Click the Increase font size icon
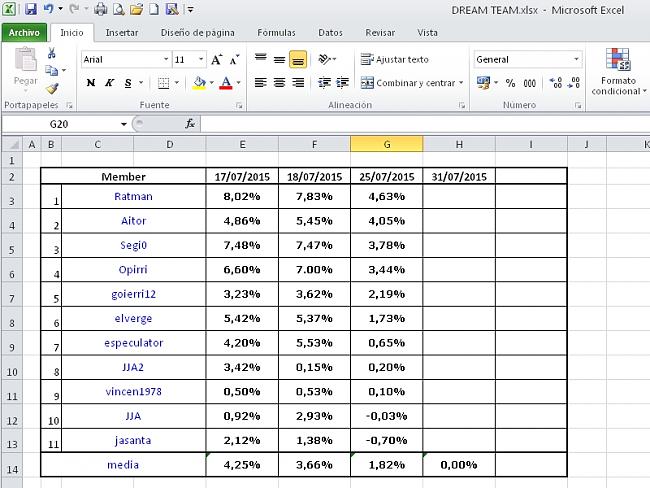This screenshot has width=650, height=488. point(216,60)
